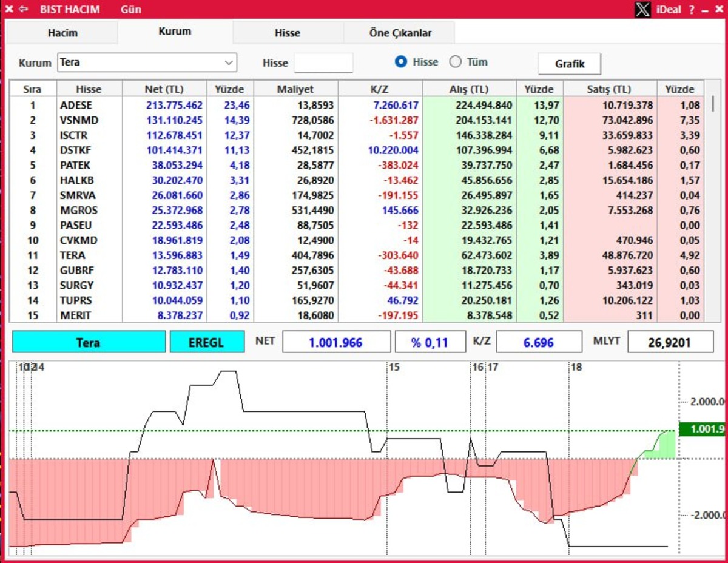
Task: Click K/Z value -1.631.287
Action: (394, 120)
